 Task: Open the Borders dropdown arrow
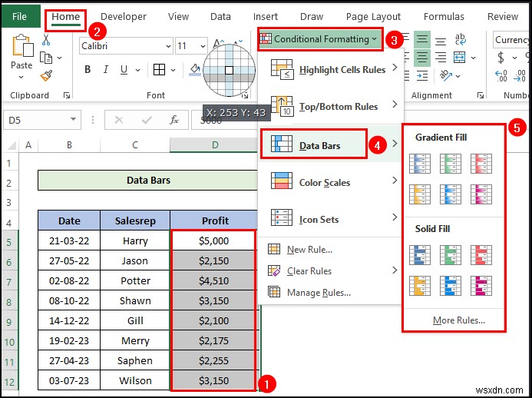(173, 70)
